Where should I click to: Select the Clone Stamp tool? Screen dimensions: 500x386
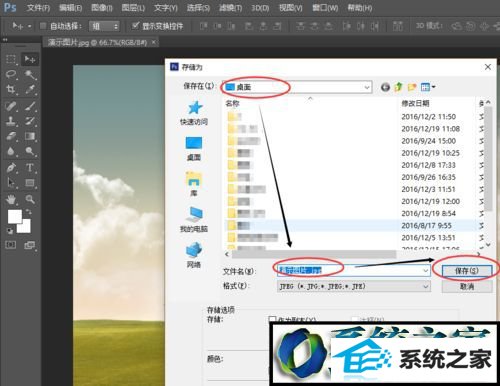(11, 121)
